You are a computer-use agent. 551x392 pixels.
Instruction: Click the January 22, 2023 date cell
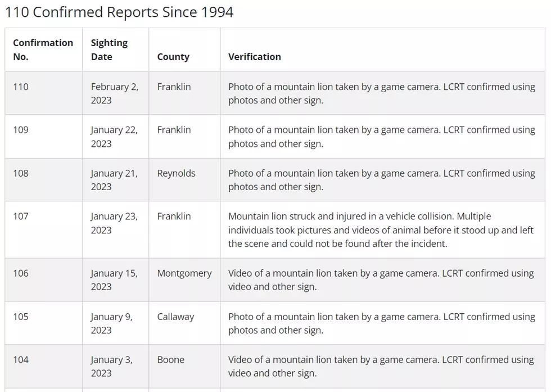116,137
